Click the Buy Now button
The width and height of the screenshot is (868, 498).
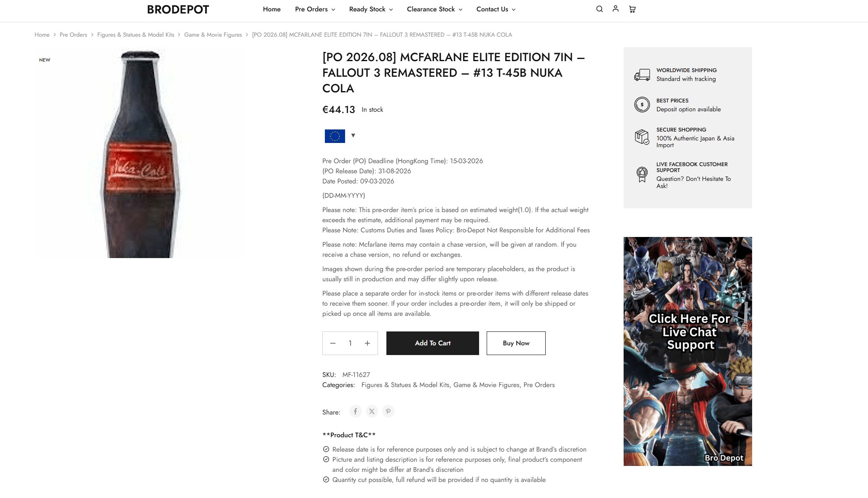516,343
